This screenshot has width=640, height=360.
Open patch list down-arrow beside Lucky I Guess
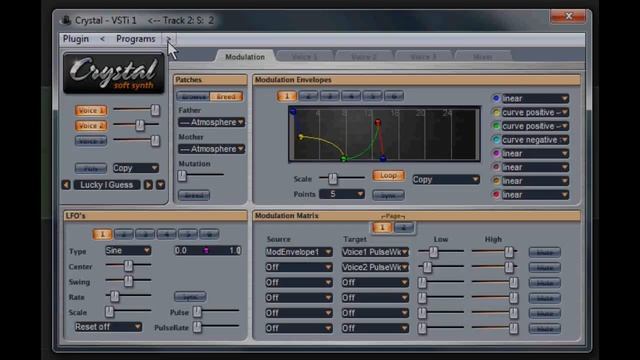pyautogui.click(x=160, y=185)
